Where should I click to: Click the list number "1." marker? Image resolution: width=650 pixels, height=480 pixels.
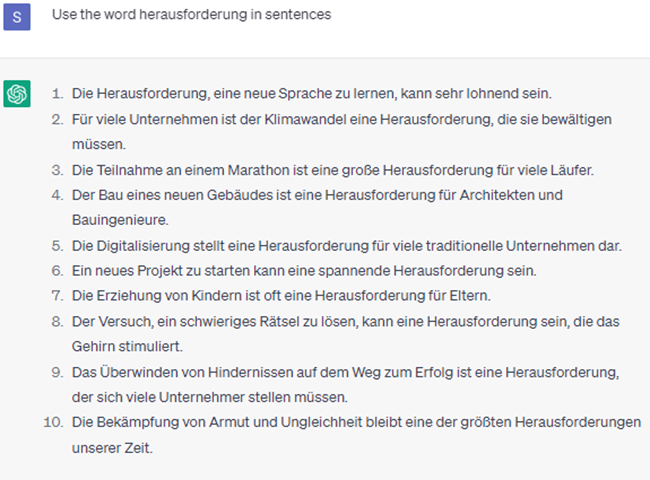[x=57, y=94]
